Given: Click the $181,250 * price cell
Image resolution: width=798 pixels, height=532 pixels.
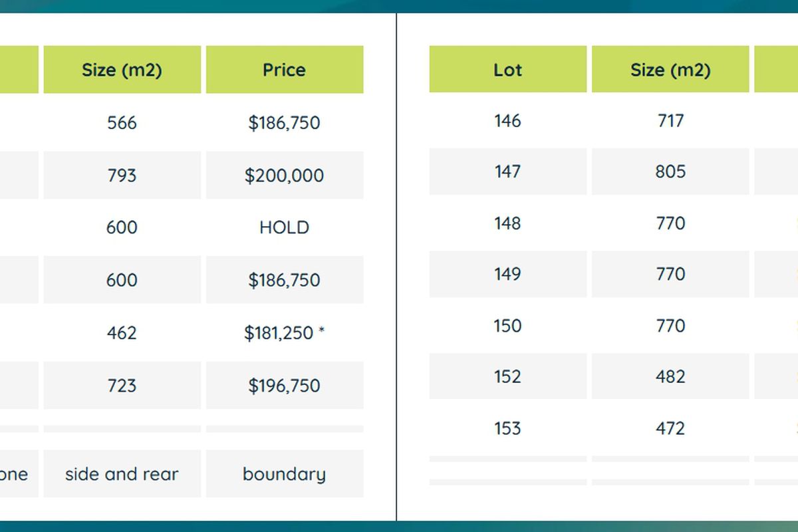Looking at the screenshot, I should tap(285, 332).
